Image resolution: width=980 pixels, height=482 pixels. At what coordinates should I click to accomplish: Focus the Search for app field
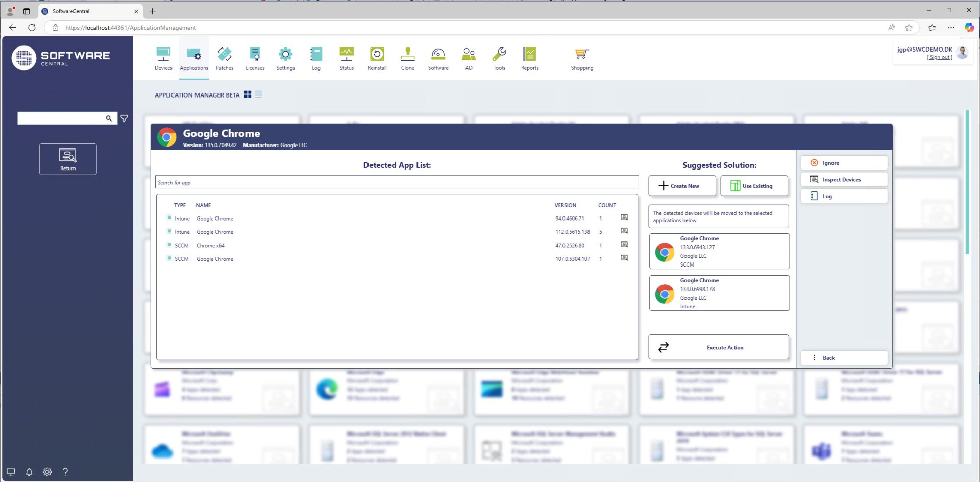[x=397, y=182]
